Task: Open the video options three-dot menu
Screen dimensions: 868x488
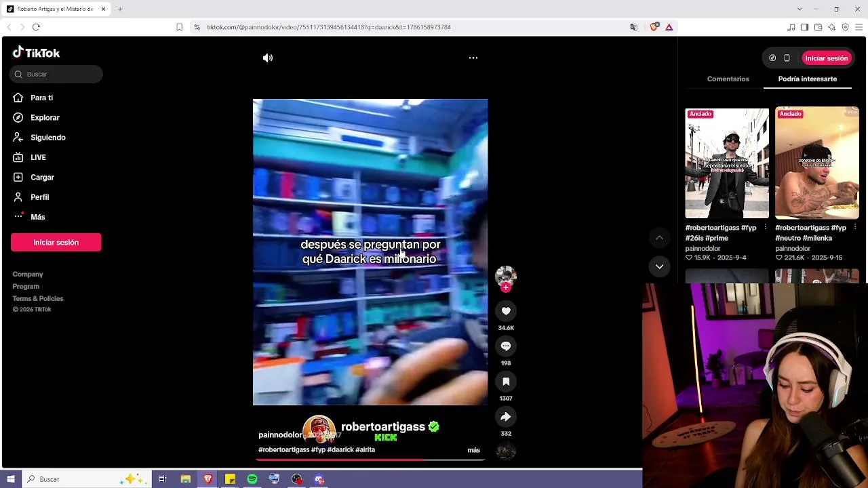Action: [473, 58]
